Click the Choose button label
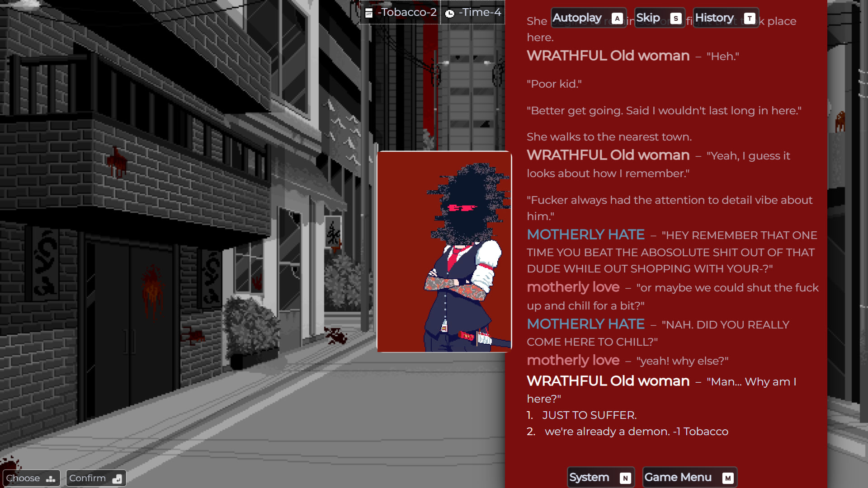 click(x=23, y=478)
